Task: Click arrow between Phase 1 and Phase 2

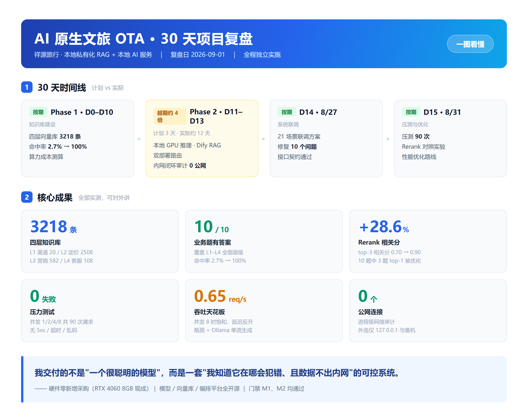Action: point(140,139)
